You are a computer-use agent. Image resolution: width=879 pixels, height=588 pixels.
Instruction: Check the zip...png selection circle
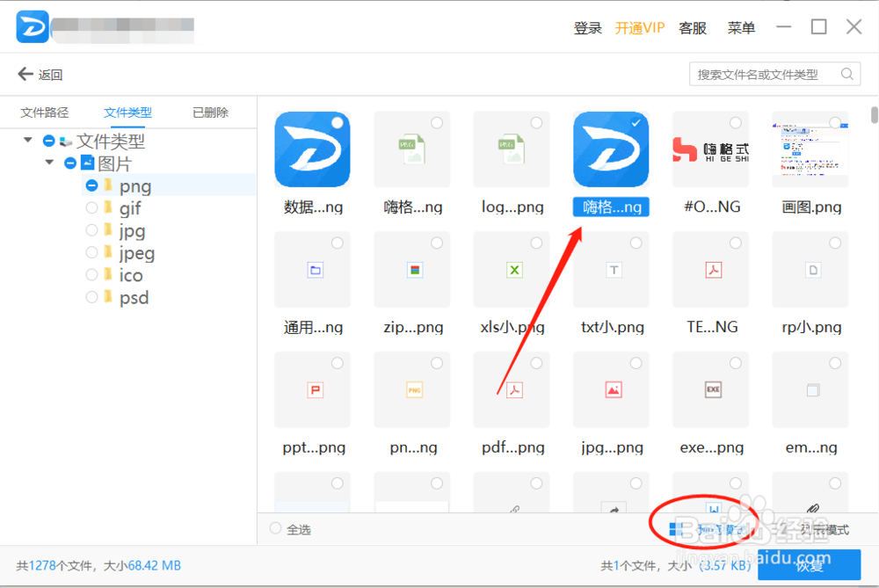pyautogui.click(x=437, y=243)
